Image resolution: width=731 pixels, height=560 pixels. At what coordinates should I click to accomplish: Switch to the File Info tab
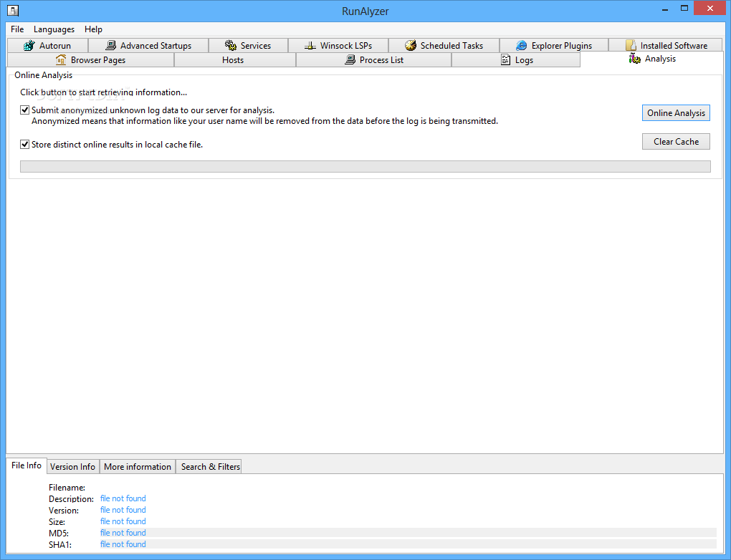[27, 465]
